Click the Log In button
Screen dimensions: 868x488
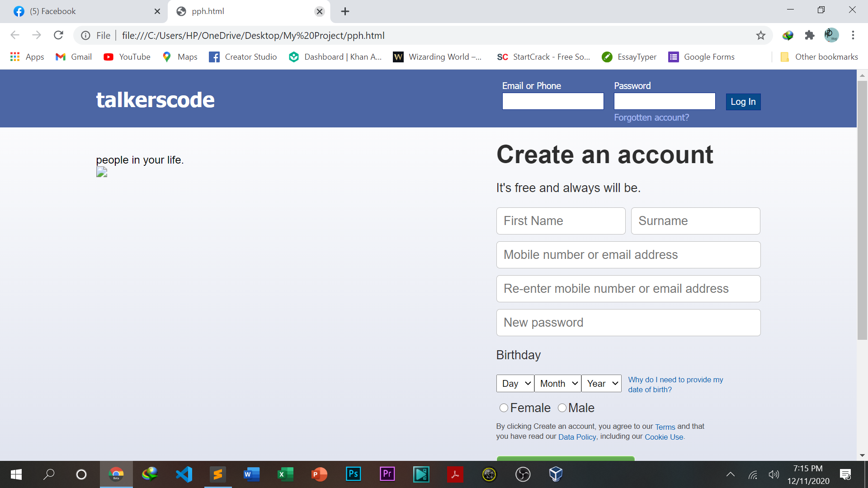[x=743, y=102]
